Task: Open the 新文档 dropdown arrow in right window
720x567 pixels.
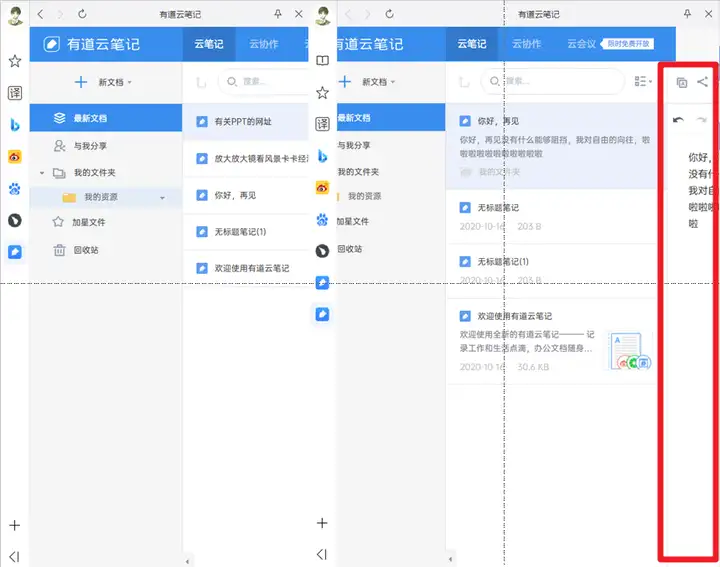Action: (394, 82)
